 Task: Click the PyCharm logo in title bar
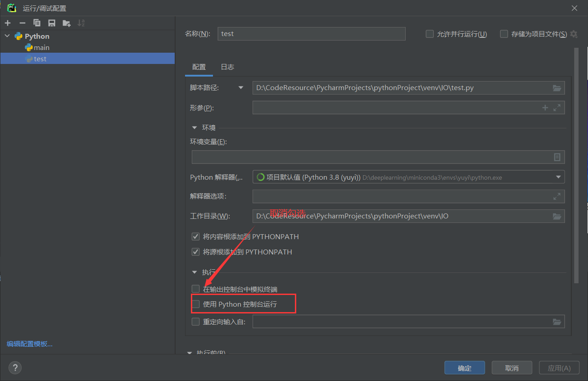[x=12, y=8]
